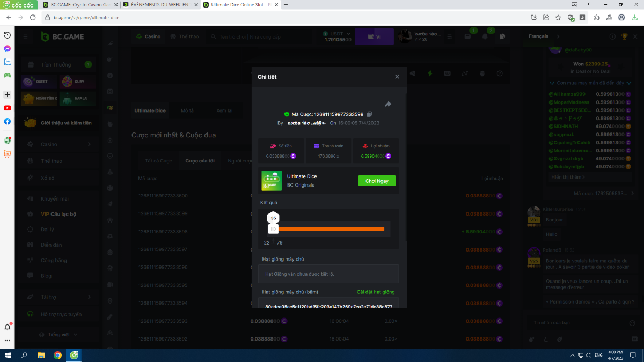Close the Chi tiết dialog
The height and width of the screenshot is (362, 644).
397,77
